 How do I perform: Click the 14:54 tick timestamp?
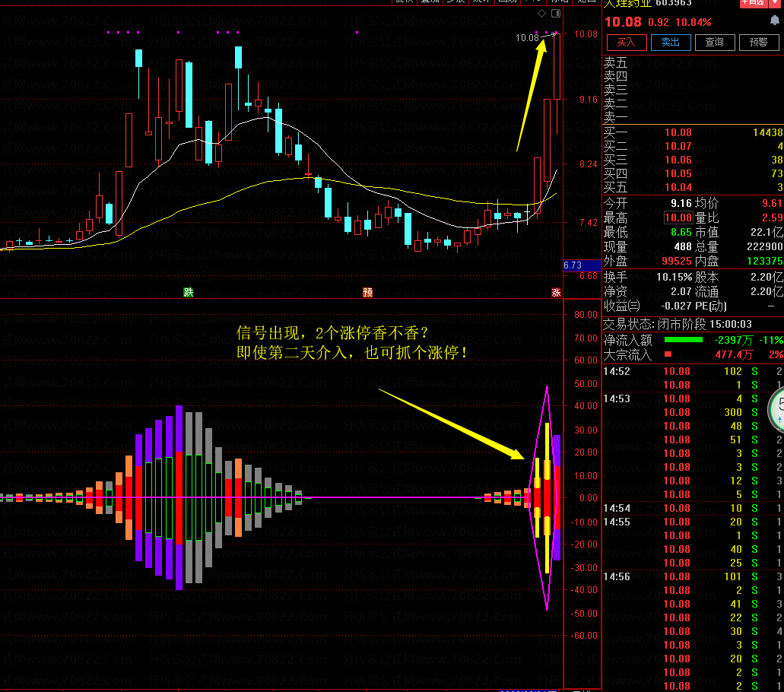(617, 509)
